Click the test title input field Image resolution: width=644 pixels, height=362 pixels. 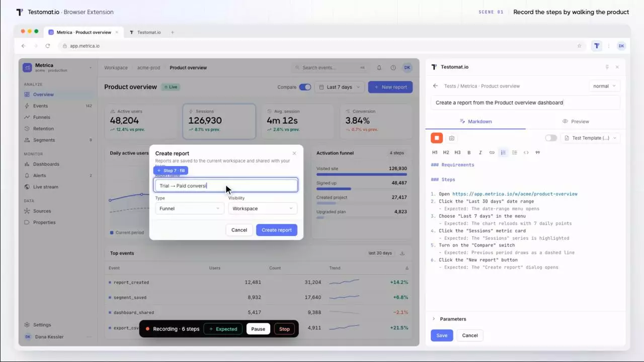pyautogui.click(x=525, y=103)
